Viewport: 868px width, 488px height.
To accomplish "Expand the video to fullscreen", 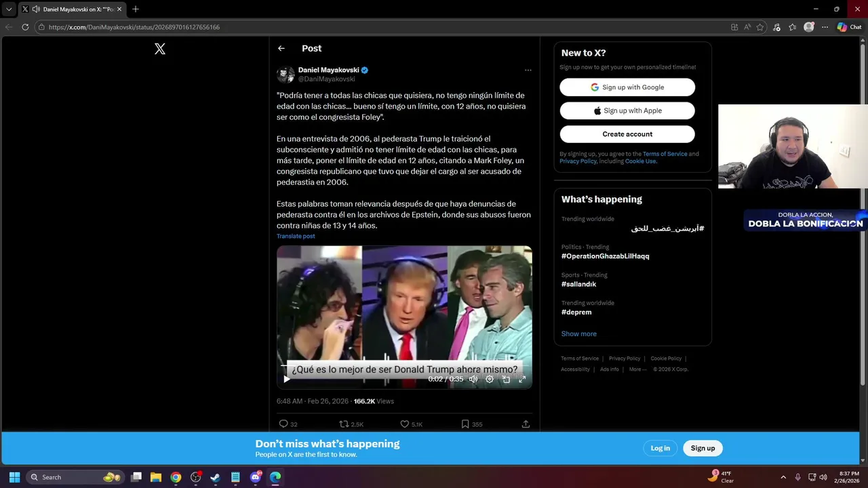I will tap(522, 379).
